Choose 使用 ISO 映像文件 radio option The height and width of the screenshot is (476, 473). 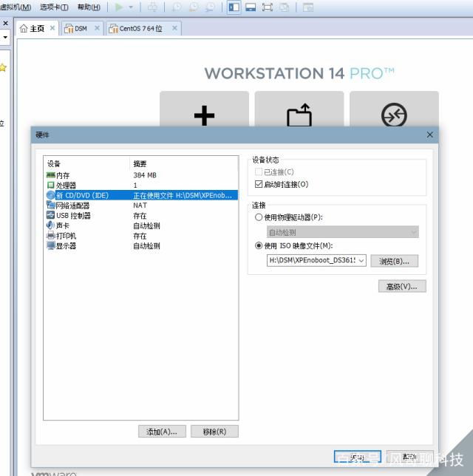pyautogui.click(x=259, y=246)
